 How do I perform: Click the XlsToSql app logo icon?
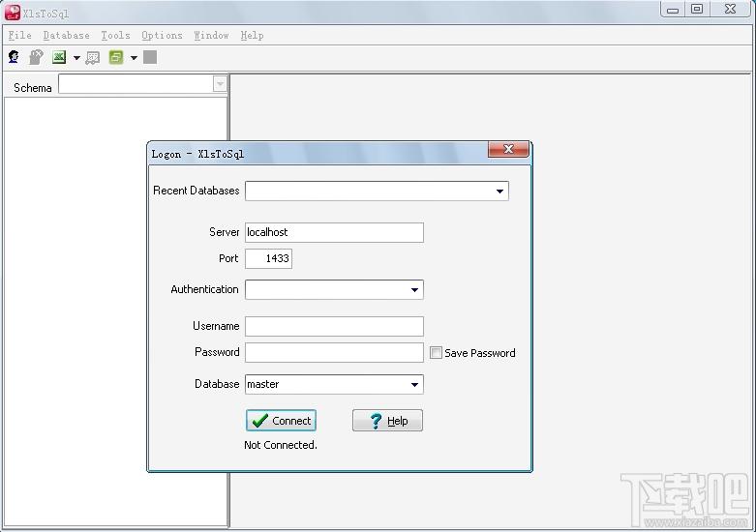pos(13,13)
